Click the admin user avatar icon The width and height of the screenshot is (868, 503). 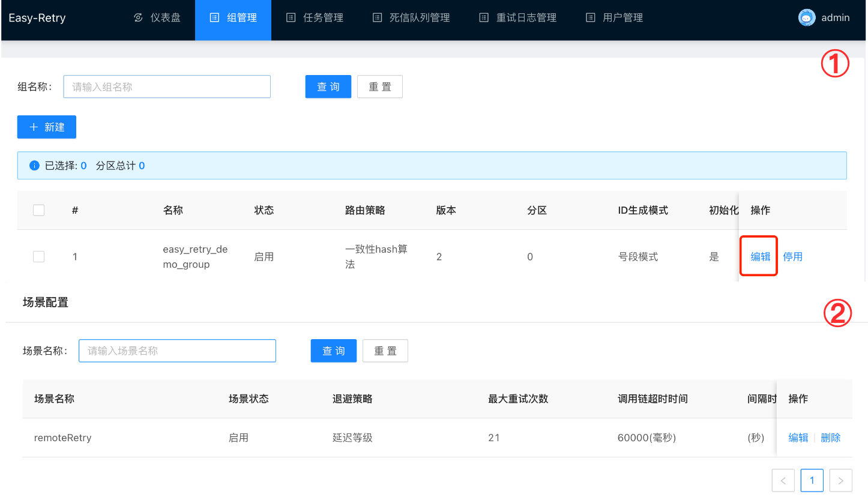pyautogui.click(x=807, y=17)
